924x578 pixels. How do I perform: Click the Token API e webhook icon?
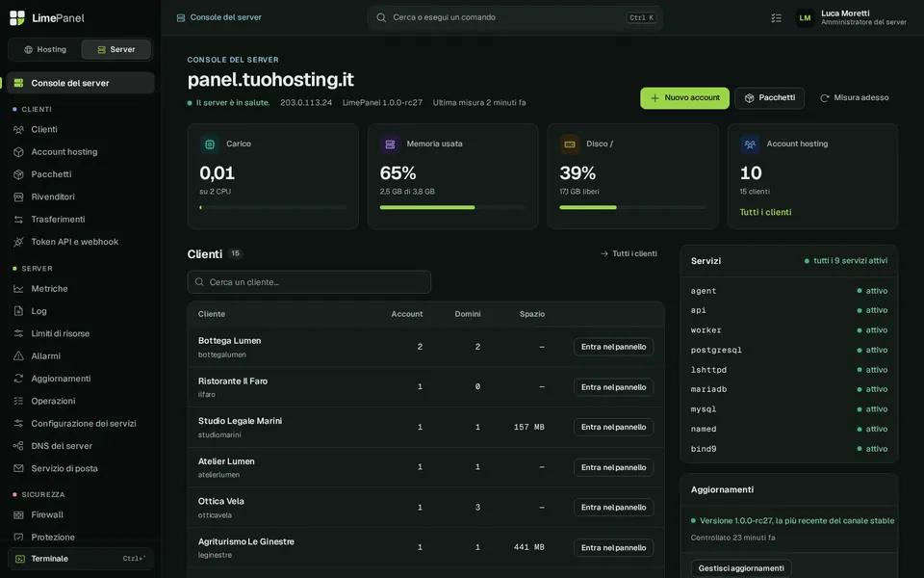point(18,242)
